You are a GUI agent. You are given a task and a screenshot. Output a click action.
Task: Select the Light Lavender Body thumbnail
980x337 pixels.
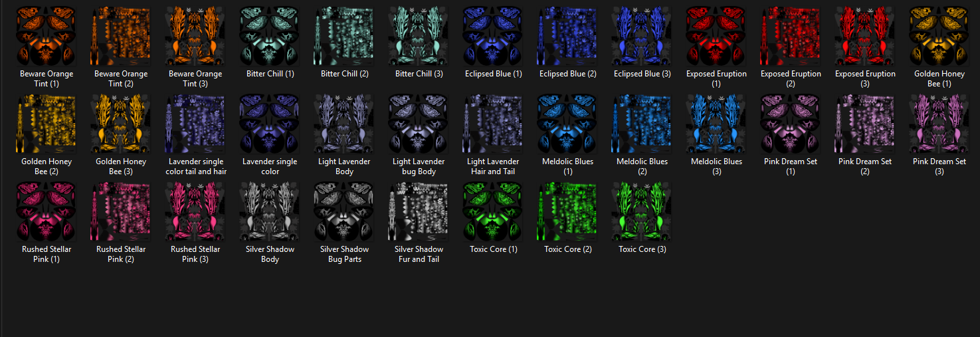coord(344,124)
